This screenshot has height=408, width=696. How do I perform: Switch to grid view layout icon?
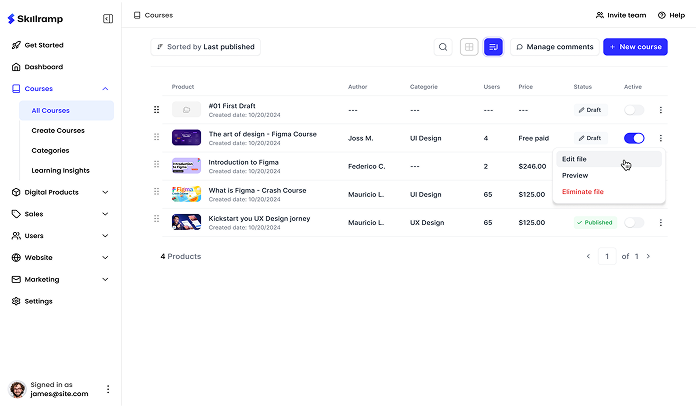pos(469,47)
